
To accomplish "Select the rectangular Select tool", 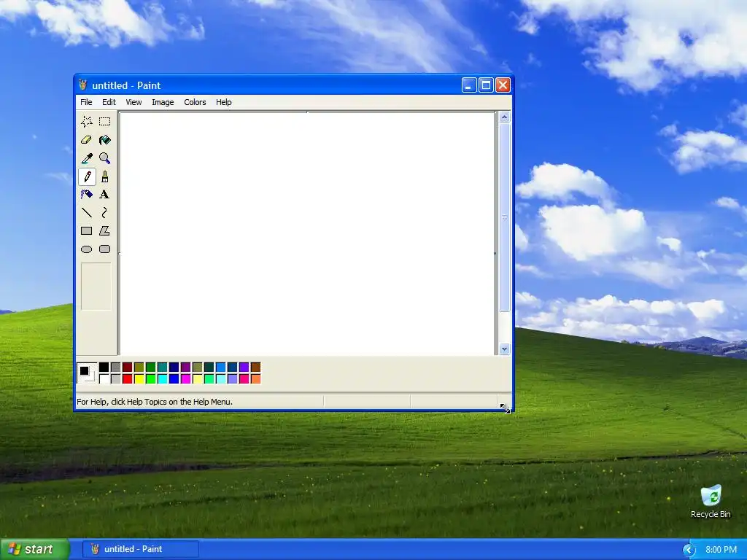I will click(x=105, y=122).
